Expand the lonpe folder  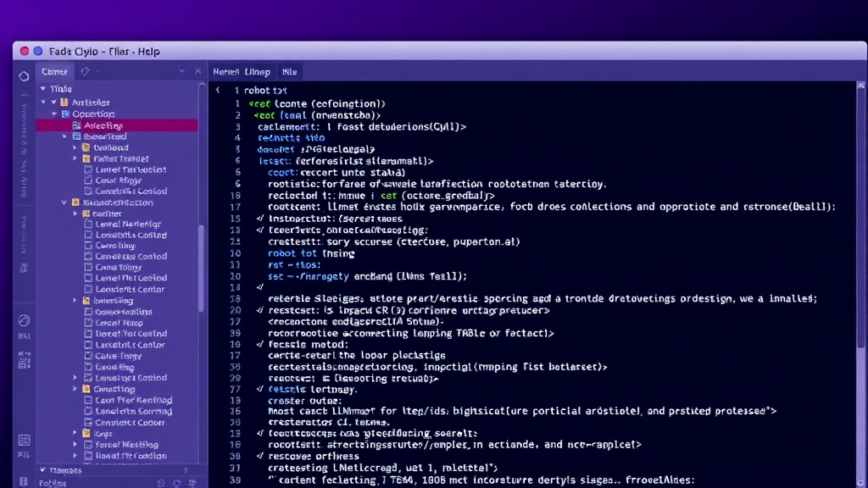pos(75,433)
